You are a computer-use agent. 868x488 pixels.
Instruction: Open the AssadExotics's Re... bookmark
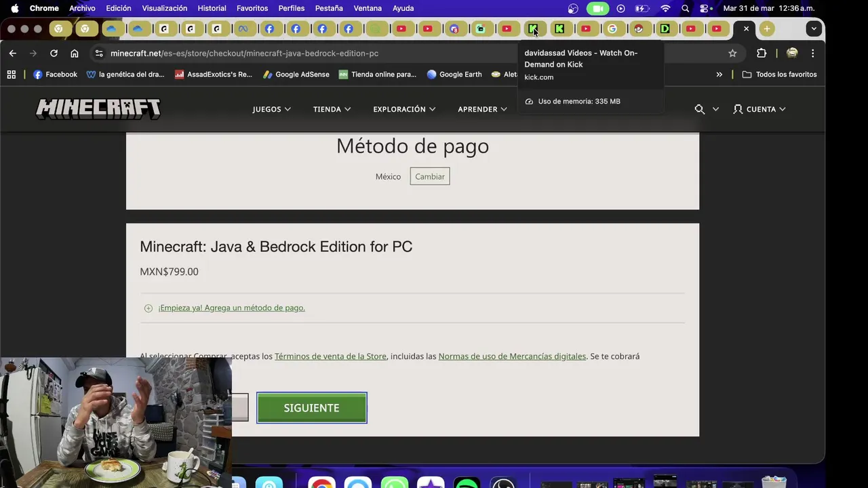[x=213, y=75]
